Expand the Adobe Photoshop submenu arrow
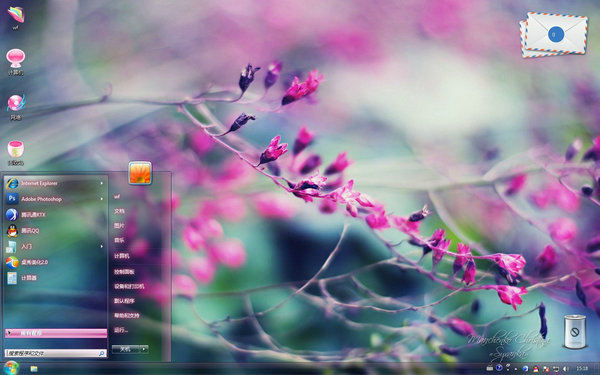Image resolution: width=600 pixels, height=375 pixels. point(102,199)
